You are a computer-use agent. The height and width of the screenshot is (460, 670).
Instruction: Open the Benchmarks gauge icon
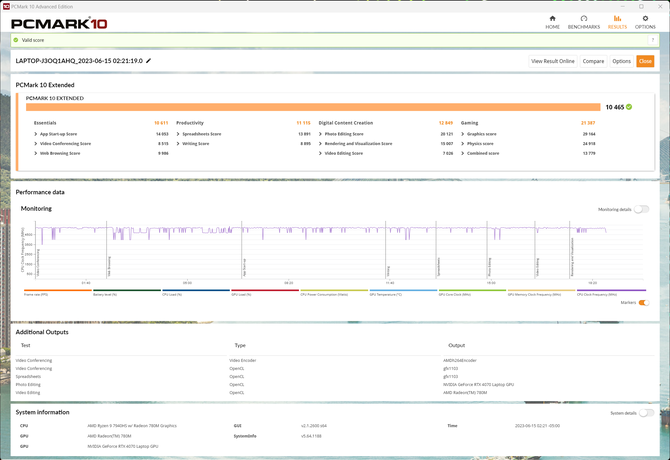click(x=584, y=18)
